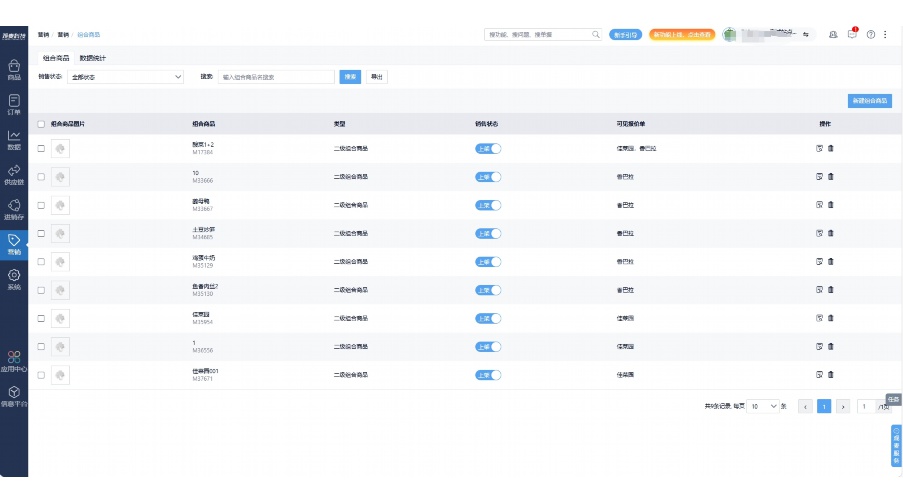Open the 订单 orders sidebar icon
Viewport: 903px width, 503px height.
(14, 104)
